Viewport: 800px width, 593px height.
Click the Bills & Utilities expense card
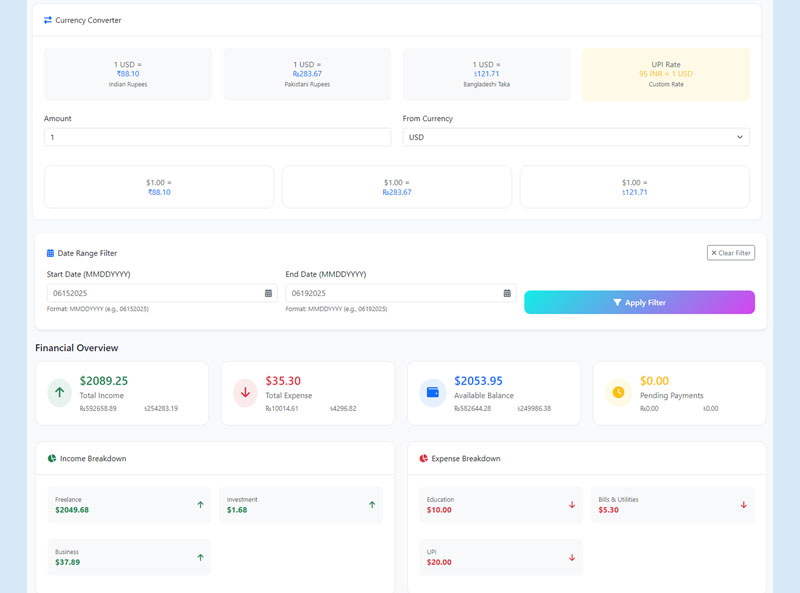click(672, 505)
